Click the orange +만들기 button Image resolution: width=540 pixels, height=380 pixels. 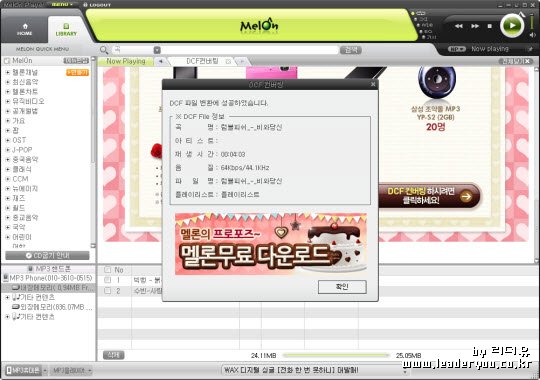(x=77, y=72)
